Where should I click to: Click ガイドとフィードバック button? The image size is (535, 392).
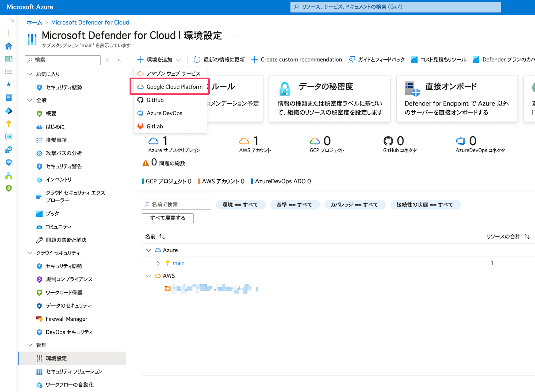pyautogui.click(x=376, y=60)
